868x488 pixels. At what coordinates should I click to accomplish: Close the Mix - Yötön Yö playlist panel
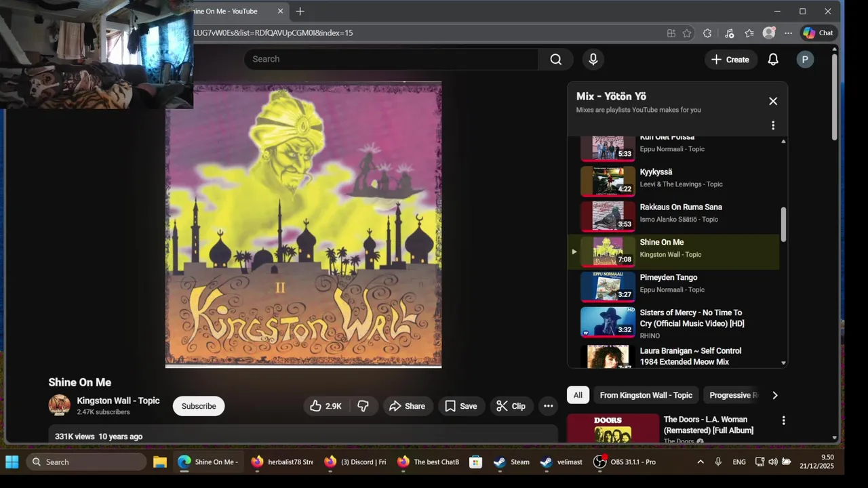tap(773, 101)
